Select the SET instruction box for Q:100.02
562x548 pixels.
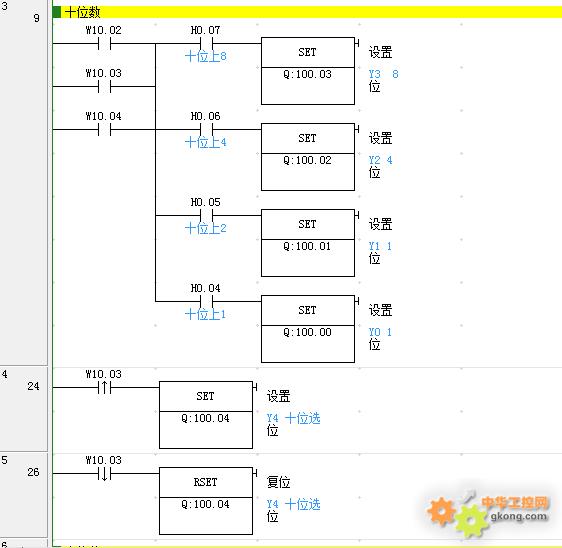pyautogui.click(x=308, y=157)
